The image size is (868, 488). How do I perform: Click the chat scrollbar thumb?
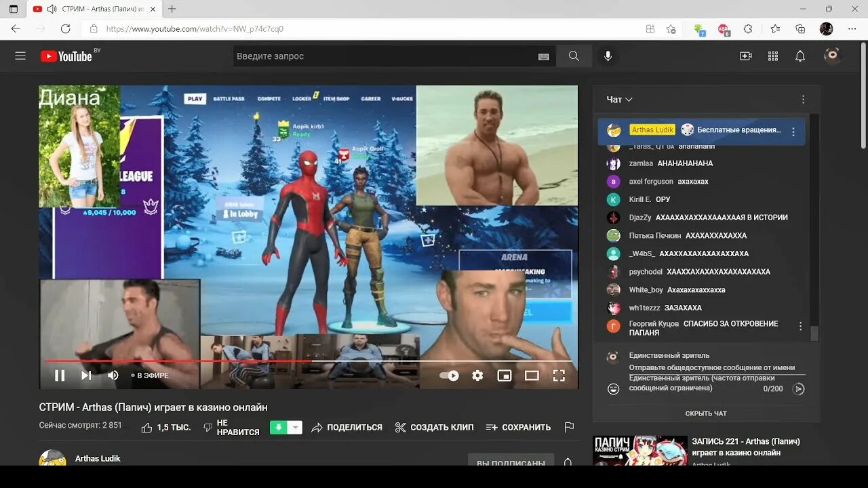coord(814,333)
